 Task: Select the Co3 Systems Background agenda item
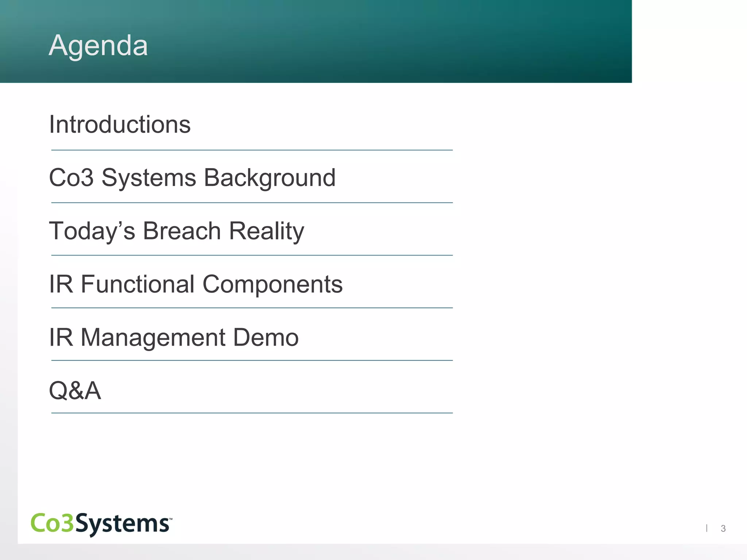(192, 179)
